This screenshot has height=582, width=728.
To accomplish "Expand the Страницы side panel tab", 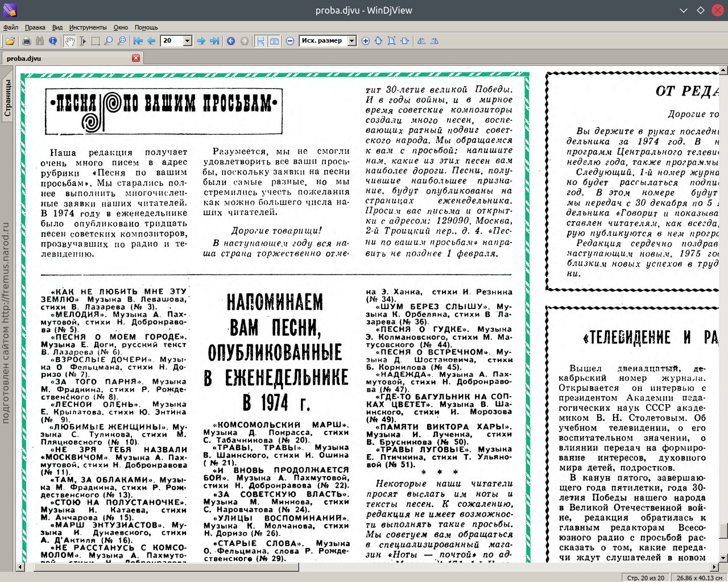I will tap(7, 98).
